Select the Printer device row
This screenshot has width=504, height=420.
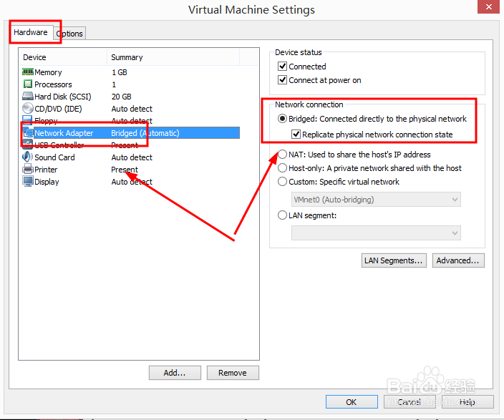pos(130,170)
